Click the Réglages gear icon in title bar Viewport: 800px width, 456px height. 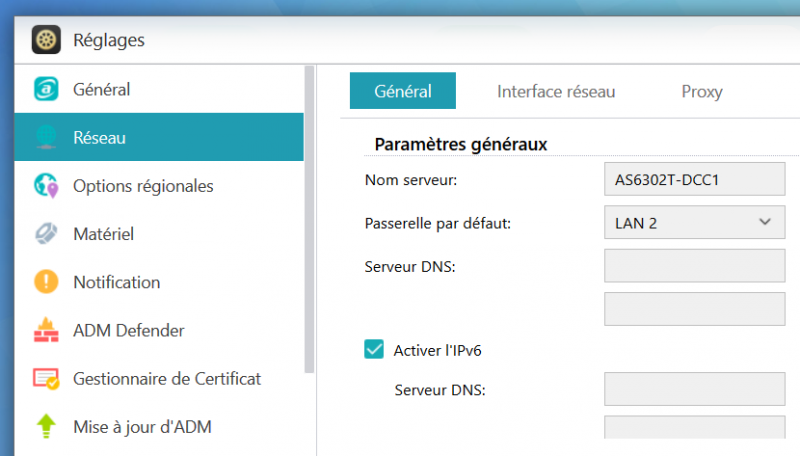[x=44, y=40]
